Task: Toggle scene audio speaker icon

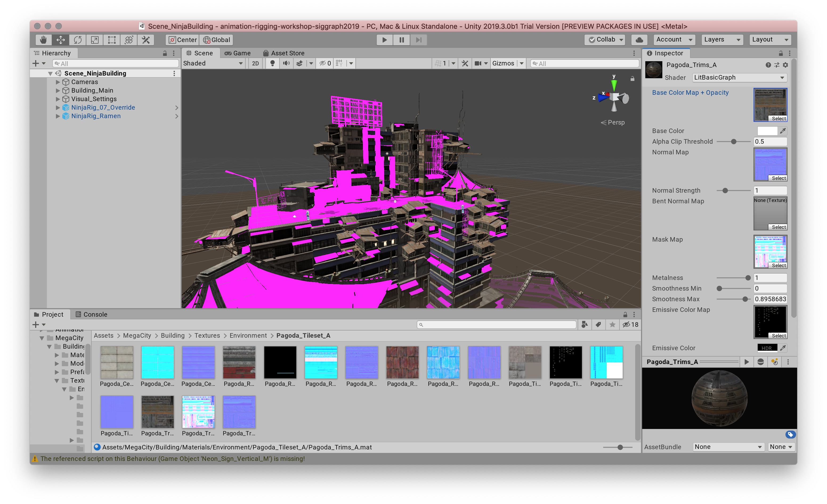Action: click(x=286, y=63)
